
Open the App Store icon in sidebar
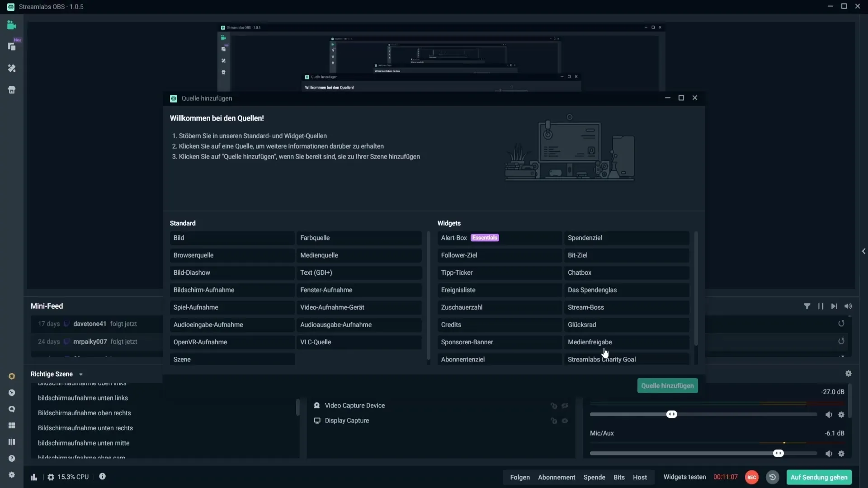(12, 90)
